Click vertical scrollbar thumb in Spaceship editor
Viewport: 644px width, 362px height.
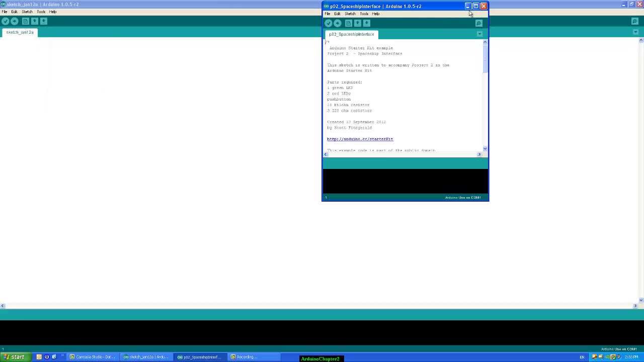485,58
